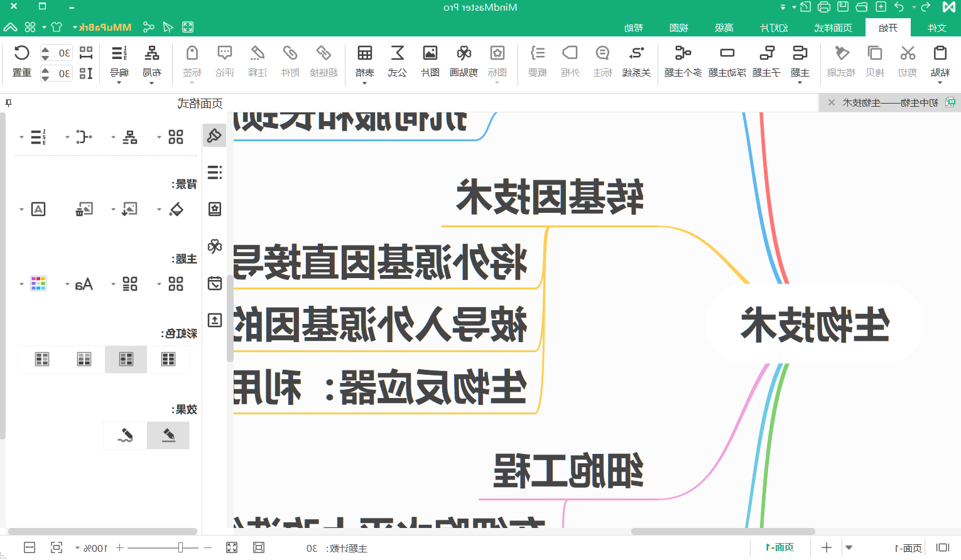Image resolution: width=961 pixels, height=560 pixels.
Task: Click the Cut (剪切) scissors icon
Action: 907,53
